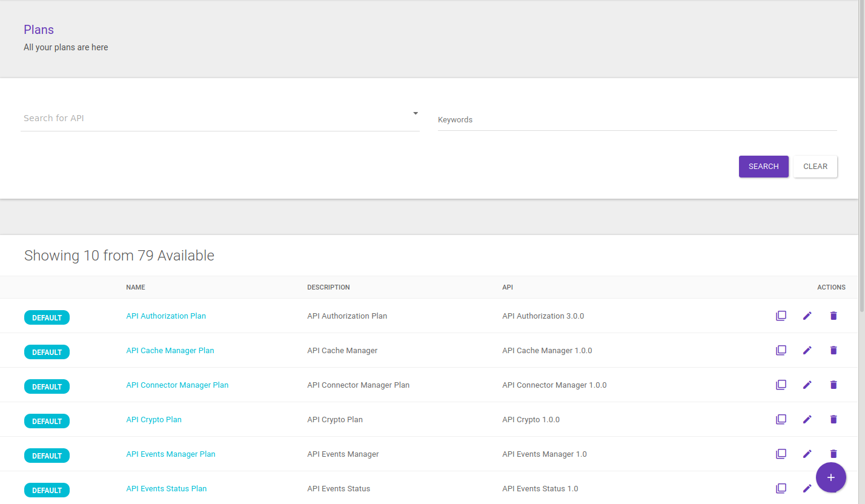Delete the API Crypto Plan row
The image size is (865, 504).
(x=834, y=419)
